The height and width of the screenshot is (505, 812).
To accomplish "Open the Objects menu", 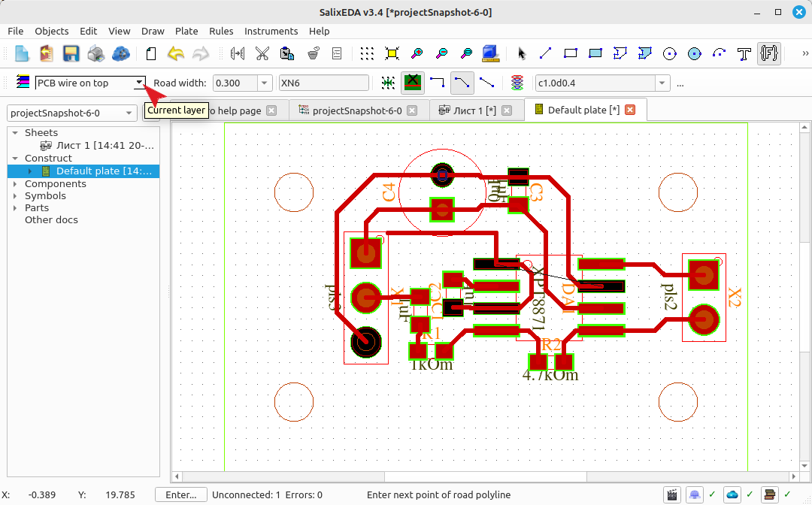I will coord(52,31).
